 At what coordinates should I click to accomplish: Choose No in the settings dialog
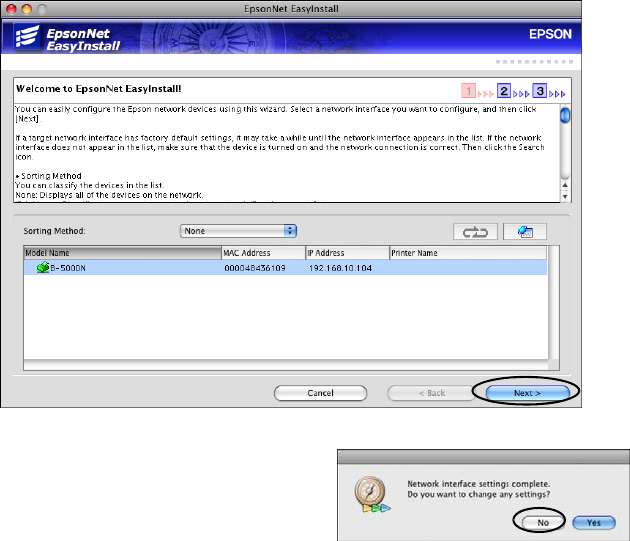(541, 521)
